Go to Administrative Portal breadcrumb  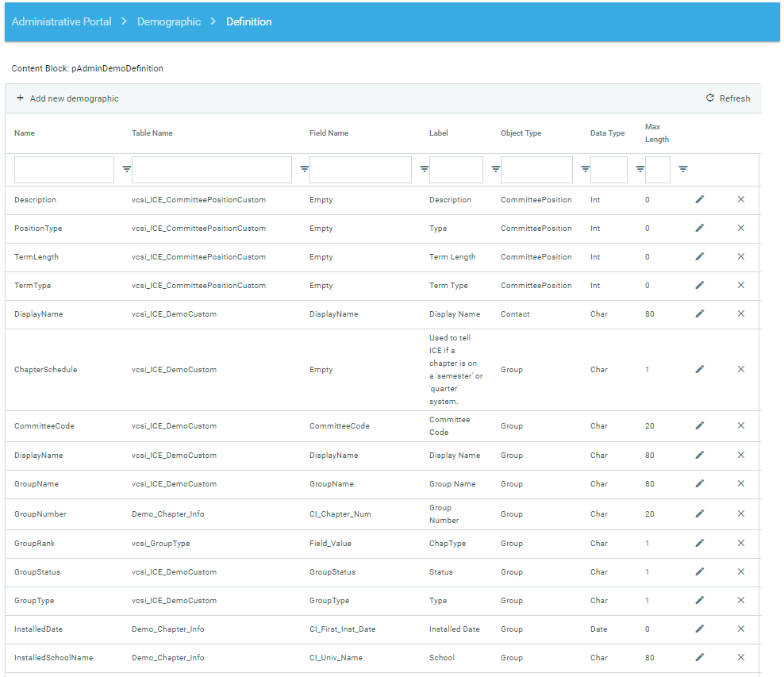[62, 21]
